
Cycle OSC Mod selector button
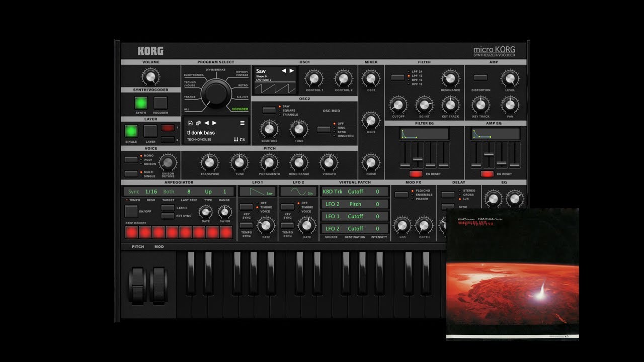(x=324, y=129)
